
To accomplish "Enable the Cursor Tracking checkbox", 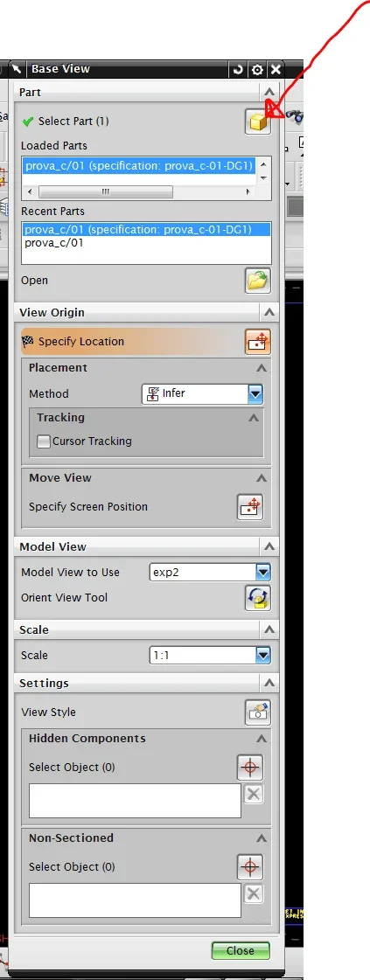I will pyautogui.click(x=44, y=441).
